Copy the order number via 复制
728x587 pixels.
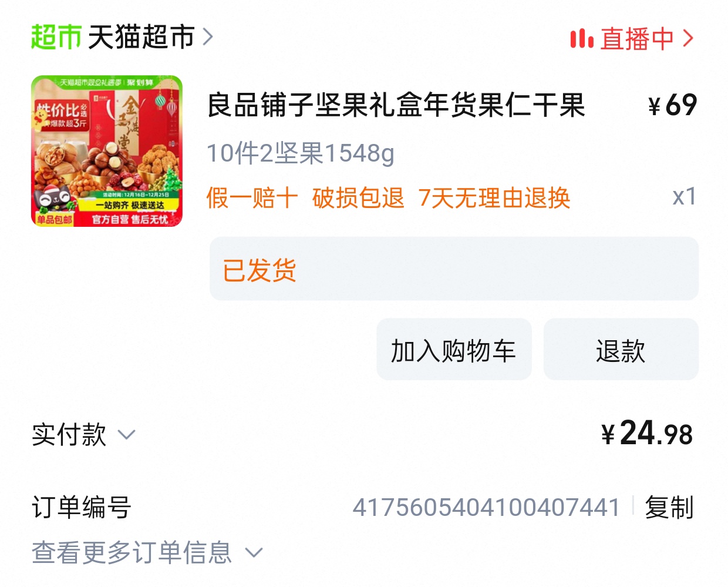[x=669, y=507]
